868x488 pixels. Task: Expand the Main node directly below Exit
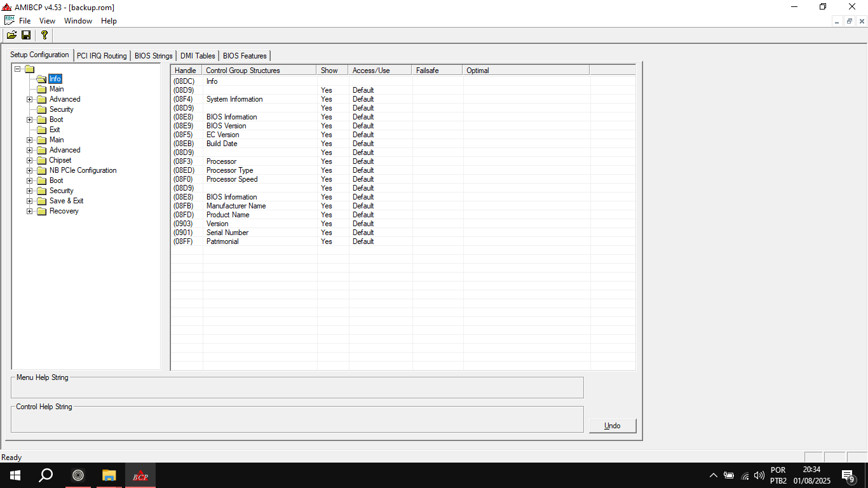[29, 140]
